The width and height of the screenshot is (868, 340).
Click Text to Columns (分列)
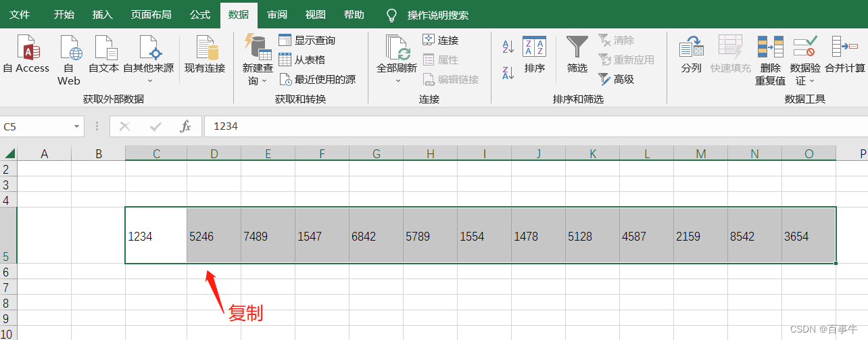(691, 55)
